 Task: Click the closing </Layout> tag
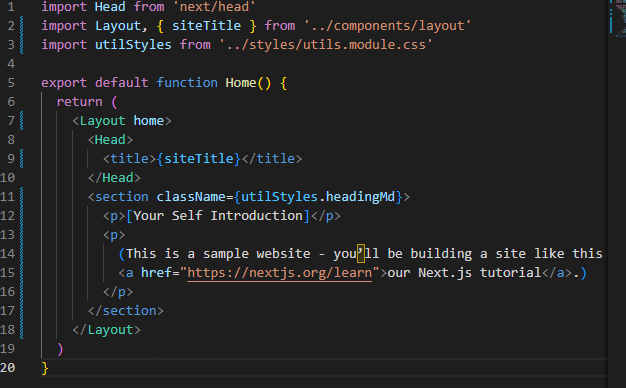pos(106,330)
